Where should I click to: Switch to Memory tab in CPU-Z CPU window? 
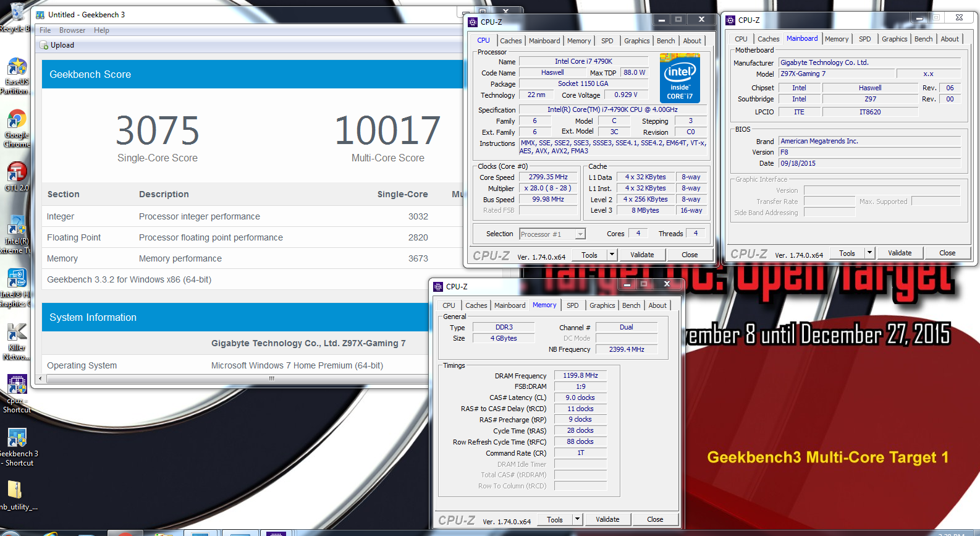point(579,41)
